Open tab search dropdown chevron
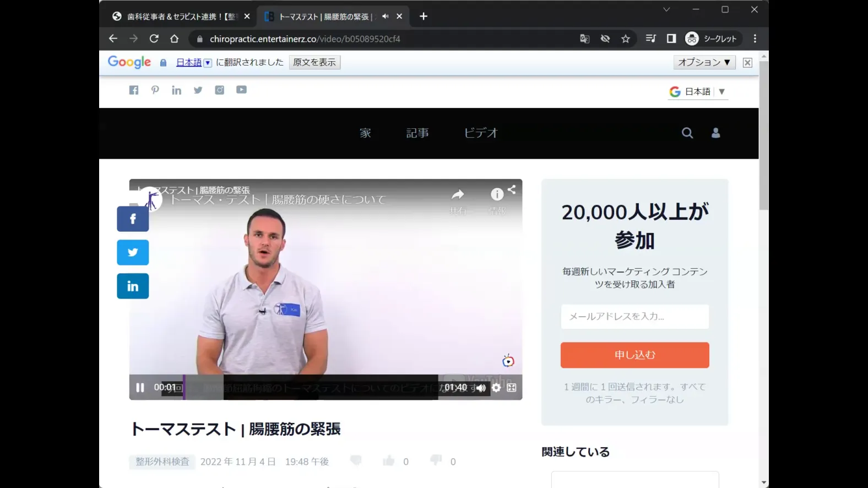The width and height of the screenshot is (868, 488). [x=666, y=9]
